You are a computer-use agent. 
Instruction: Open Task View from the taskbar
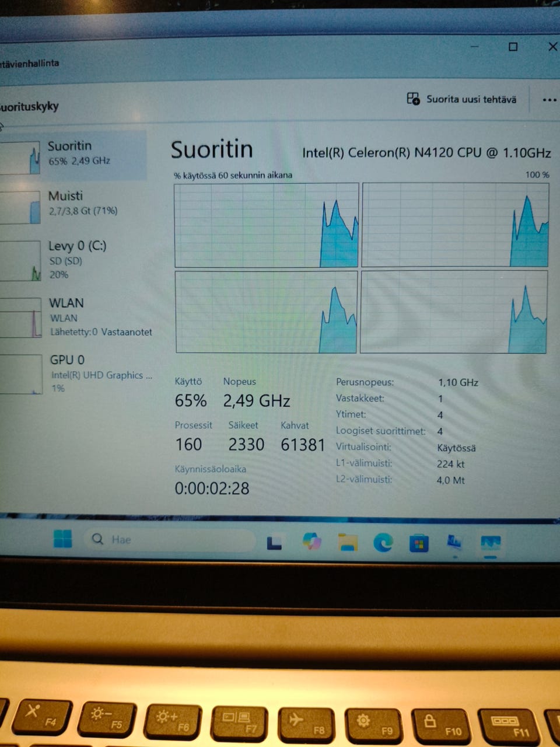pyautogui.click(x=274, y=543)
